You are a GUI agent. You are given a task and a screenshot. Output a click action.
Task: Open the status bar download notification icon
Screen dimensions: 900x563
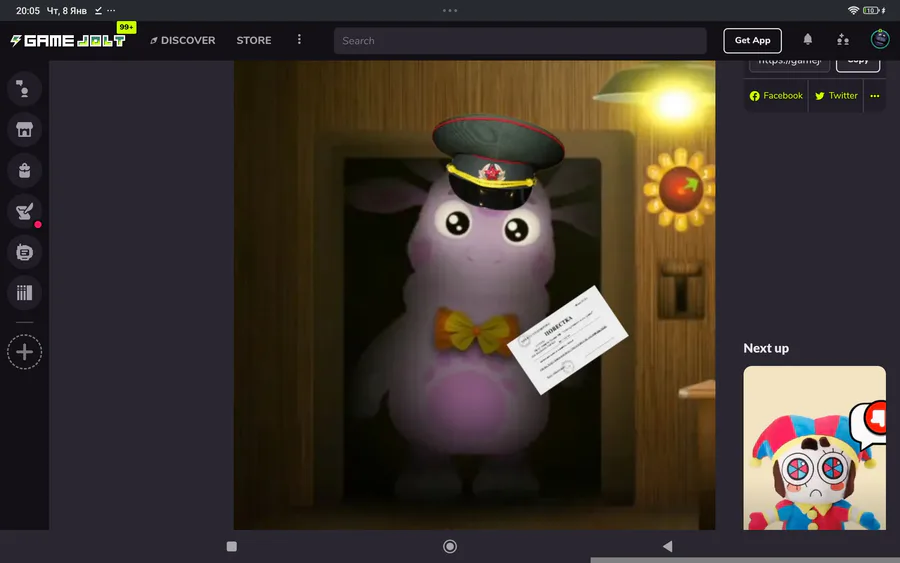pos(99,10)
